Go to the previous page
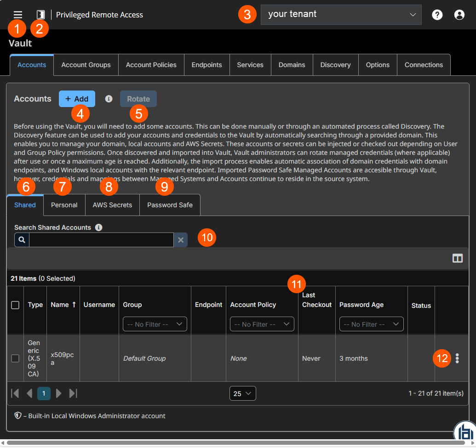Screen dimensions: 476x448 (x=29, y=393)
